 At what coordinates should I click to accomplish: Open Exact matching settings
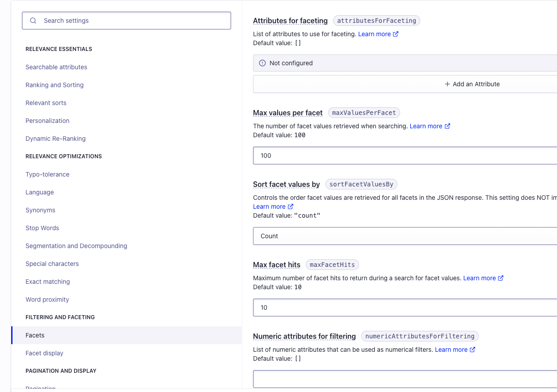(48, 282)
